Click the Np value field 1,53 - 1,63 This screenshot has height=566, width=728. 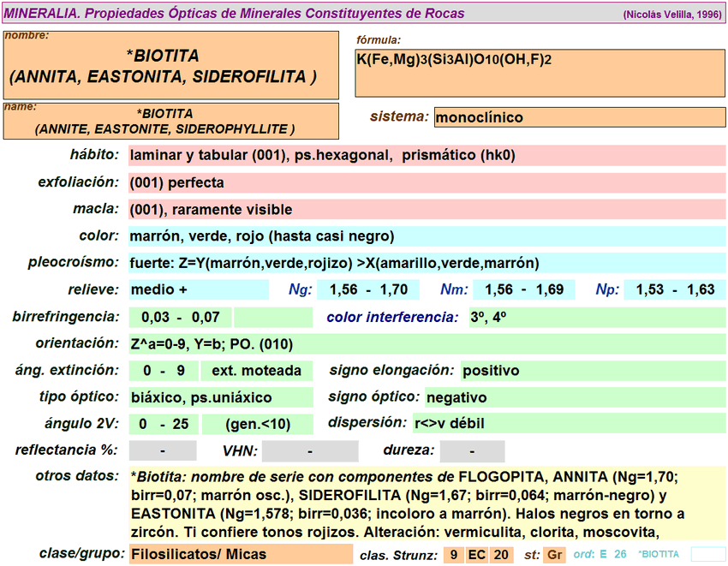(675, 289)
